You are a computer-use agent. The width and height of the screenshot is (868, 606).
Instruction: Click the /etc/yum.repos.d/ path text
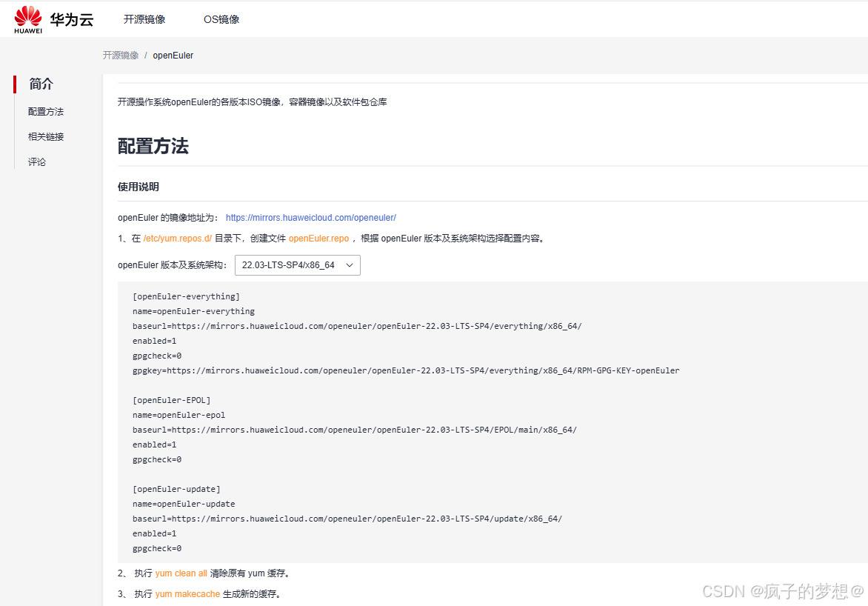click(x=178, y=239)
